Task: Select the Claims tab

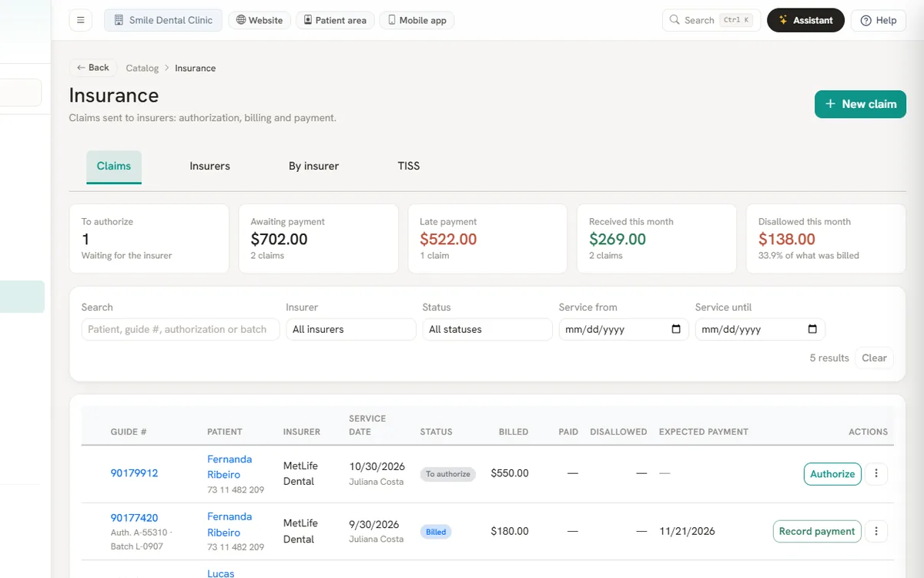Action: click(x=114, y=166)
